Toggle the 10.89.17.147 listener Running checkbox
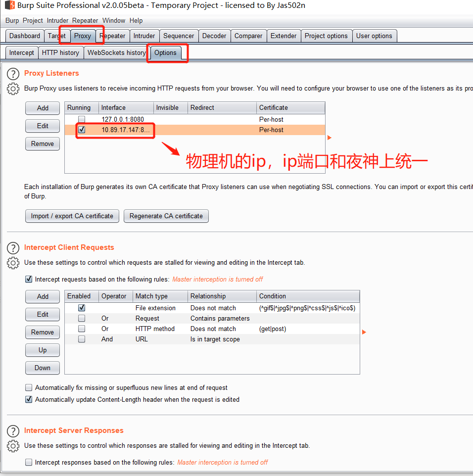 tap(82, 130)
